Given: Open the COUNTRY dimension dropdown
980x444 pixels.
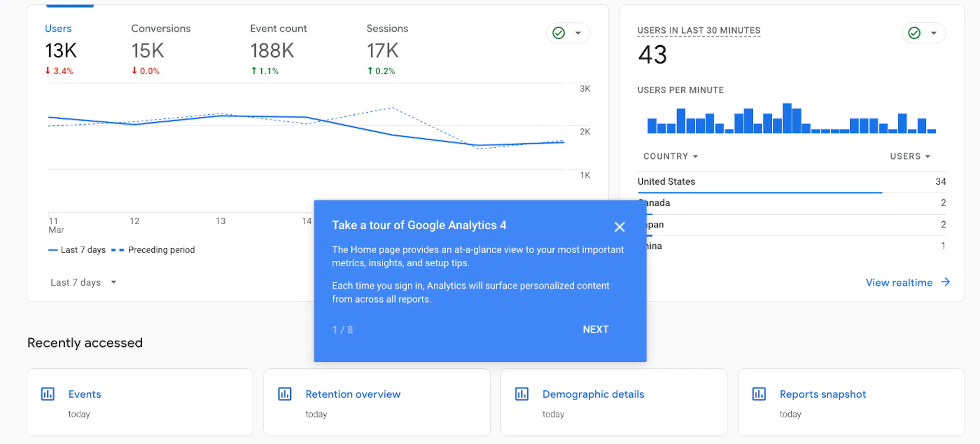Looking at the screenshot, I should click(670, 156).
